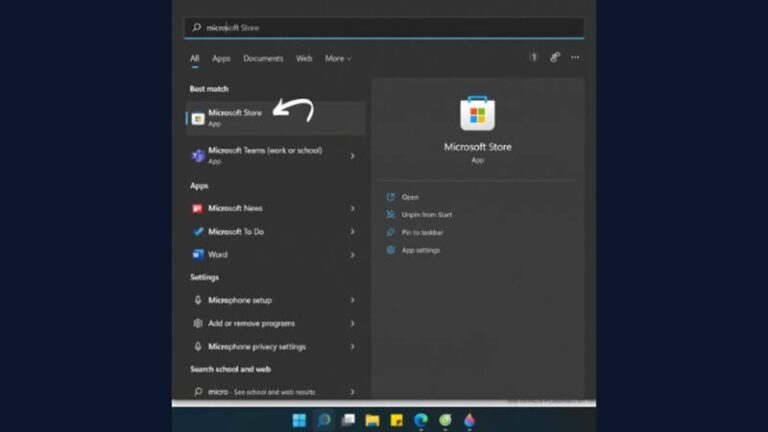This screenshot has width=768, height=432.
Task: Expand Add or remove programs chevron
Action: click(x=352, y=323)
